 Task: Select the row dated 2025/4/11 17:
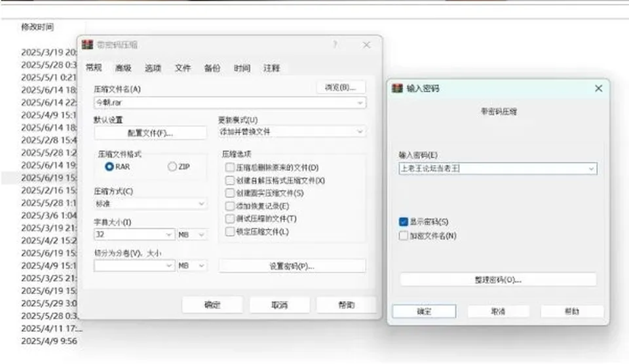point(51,329)
